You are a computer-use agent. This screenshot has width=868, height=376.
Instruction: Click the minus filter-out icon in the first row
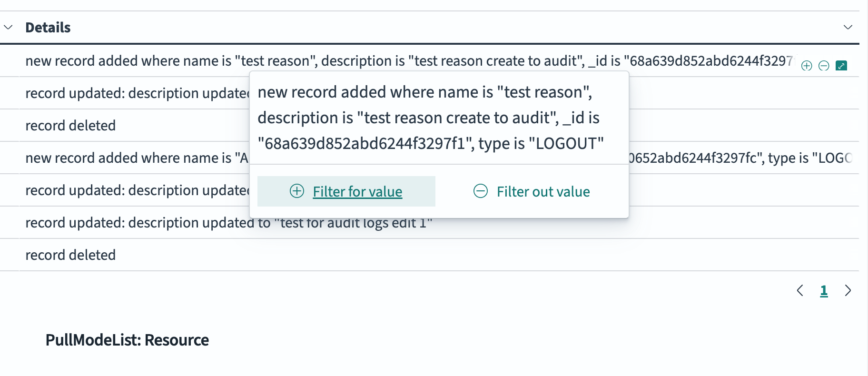(824, 66)
